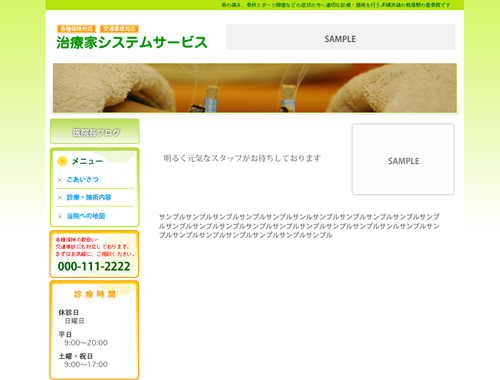
Task: Click the orange 交通事故対応 badge
Action: pos(119,29)
